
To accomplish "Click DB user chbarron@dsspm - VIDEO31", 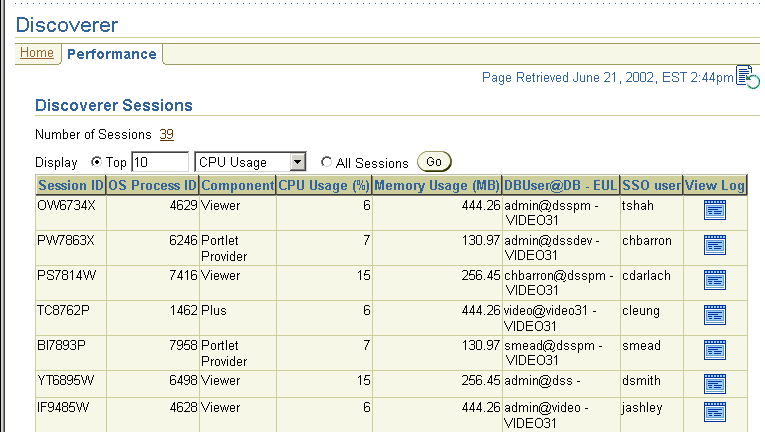I will tap(559, 283).
